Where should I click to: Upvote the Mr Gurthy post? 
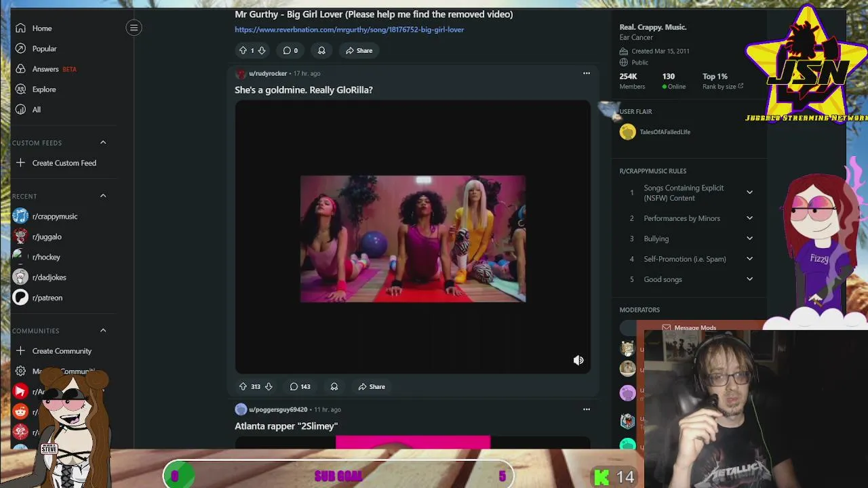click(x=243, y=50)
